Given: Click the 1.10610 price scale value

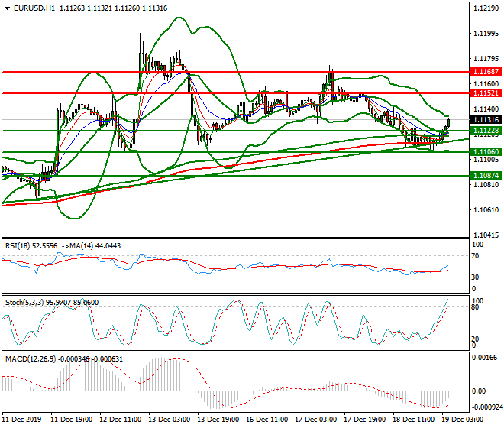Looking at the screenshot, I should (486, 210).
